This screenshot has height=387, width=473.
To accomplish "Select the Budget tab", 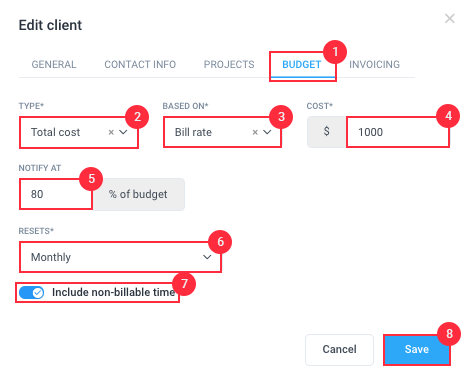I will point(302,64).
